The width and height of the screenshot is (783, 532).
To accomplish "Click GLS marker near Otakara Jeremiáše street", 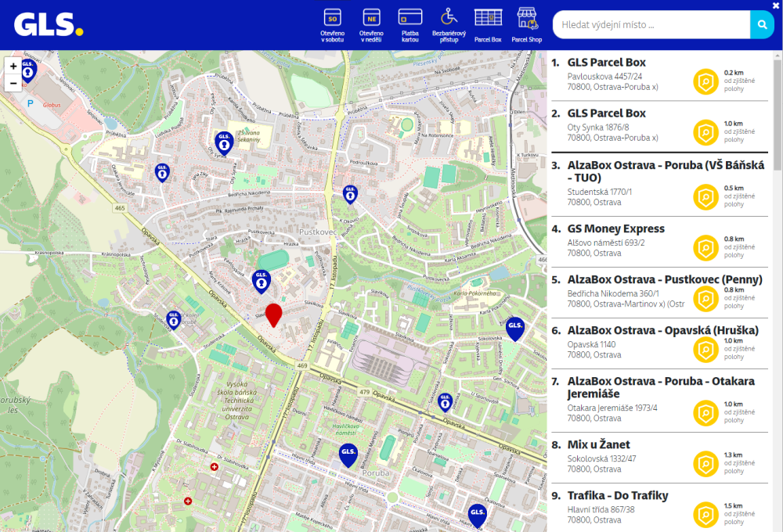I will [162, 172].
